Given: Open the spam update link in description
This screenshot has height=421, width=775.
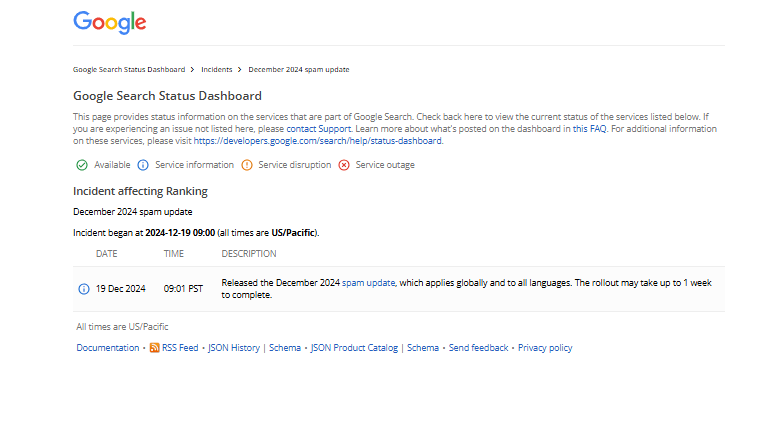Looking at the screenshot, I should (368, 283).
